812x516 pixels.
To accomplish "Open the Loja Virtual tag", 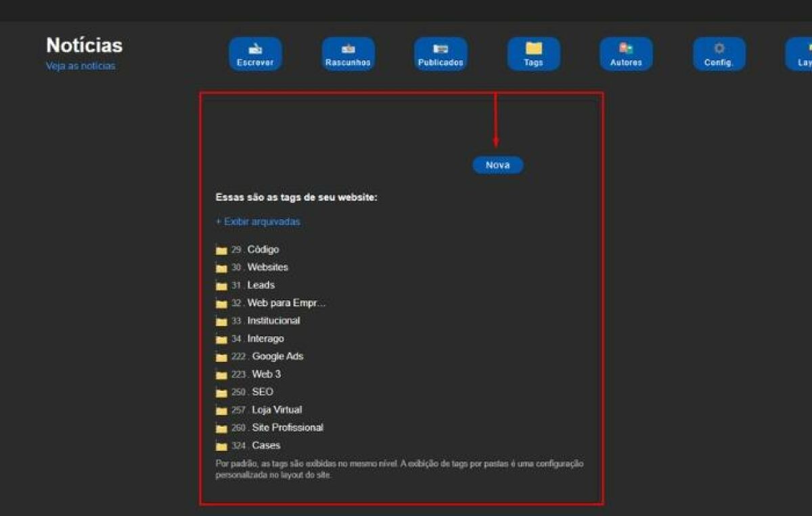I will pyautogui.click(x=277, y=410).
